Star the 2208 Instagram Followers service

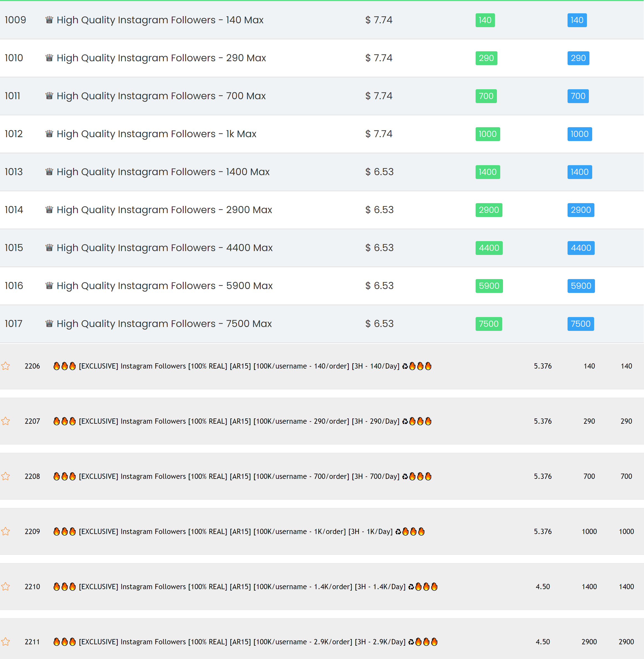(6, 476)
